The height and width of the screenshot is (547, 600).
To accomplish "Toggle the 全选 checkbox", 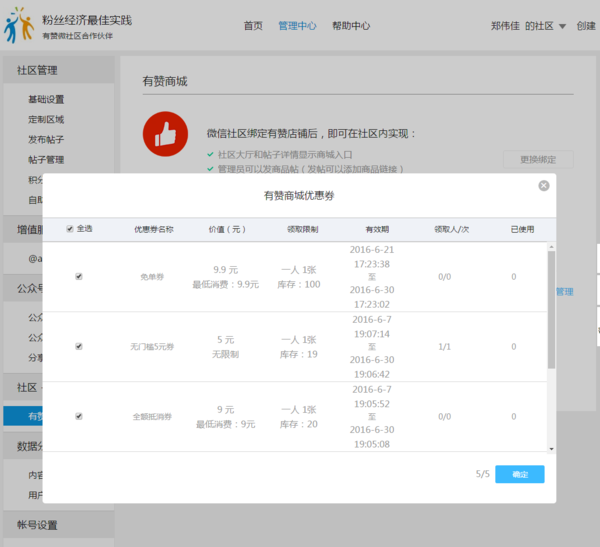I will pos(70,229).
